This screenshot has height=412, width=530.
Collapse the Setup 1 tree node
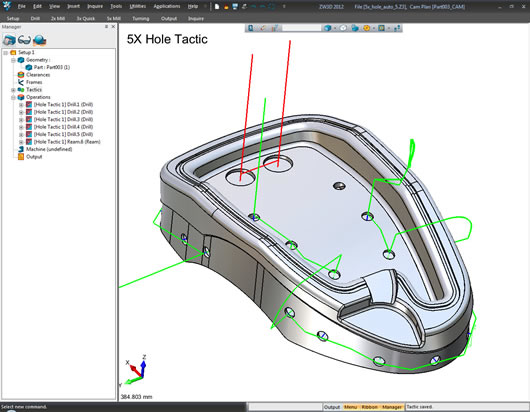coord(5,53)
